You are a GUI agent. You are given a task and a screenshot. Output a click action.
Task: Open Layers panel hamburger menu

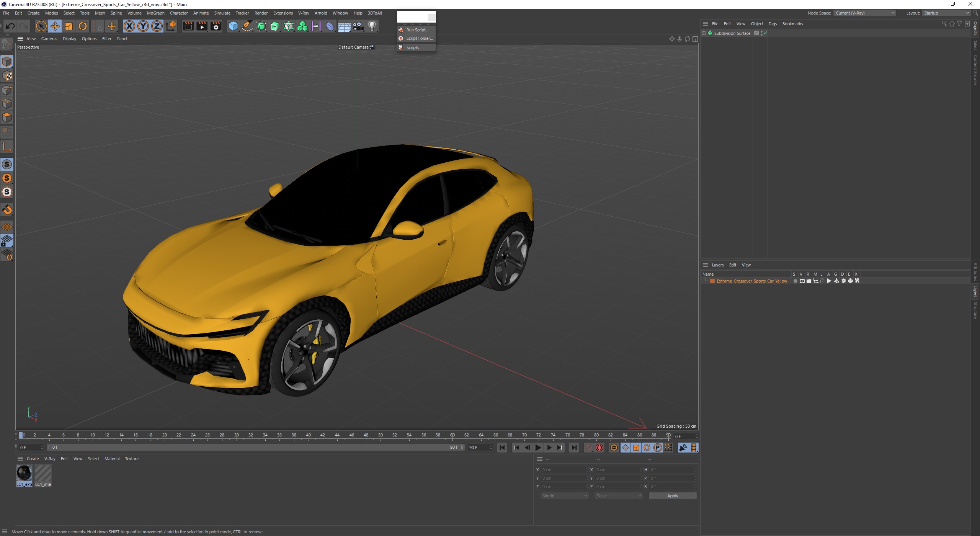coord(706,265)
